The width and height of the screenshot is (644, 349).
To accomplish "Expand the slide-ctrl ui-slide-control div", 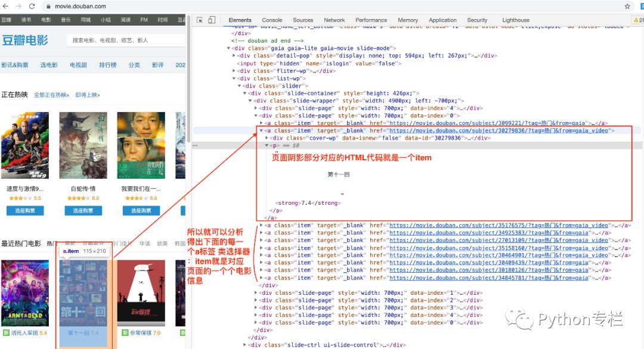I will (x=245, y=345).
